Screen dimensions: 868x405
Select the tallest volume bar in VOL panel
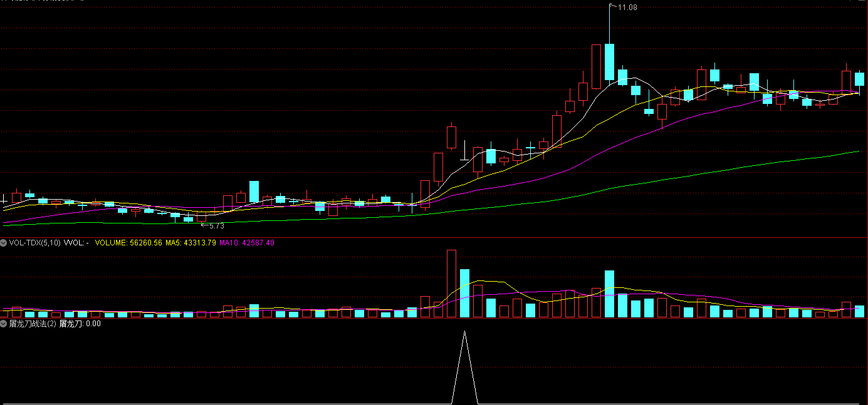coord(451,284)
